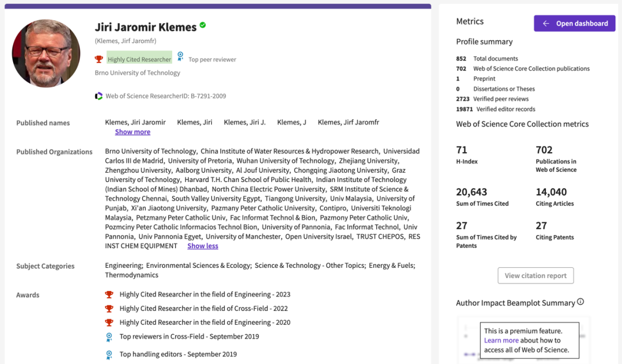Click the H-Index value 71
The width and height of the screenshot is (622, 364).
coord(462,150)
